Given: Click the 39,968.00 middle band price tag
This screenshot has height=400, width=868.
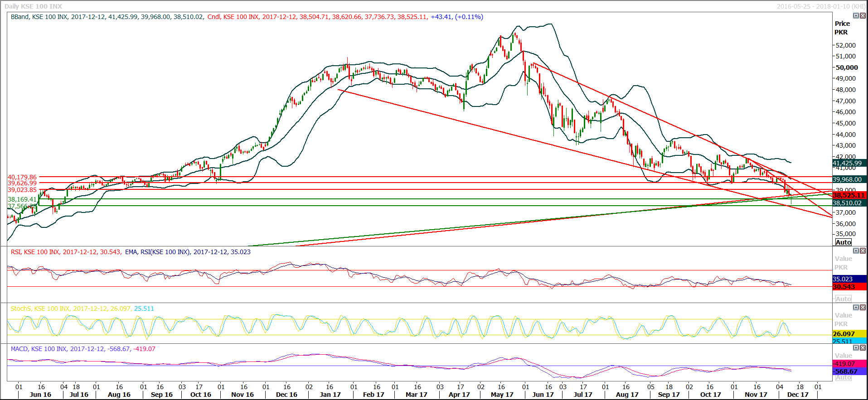Looking at the screenshot, I should point(849,179).
